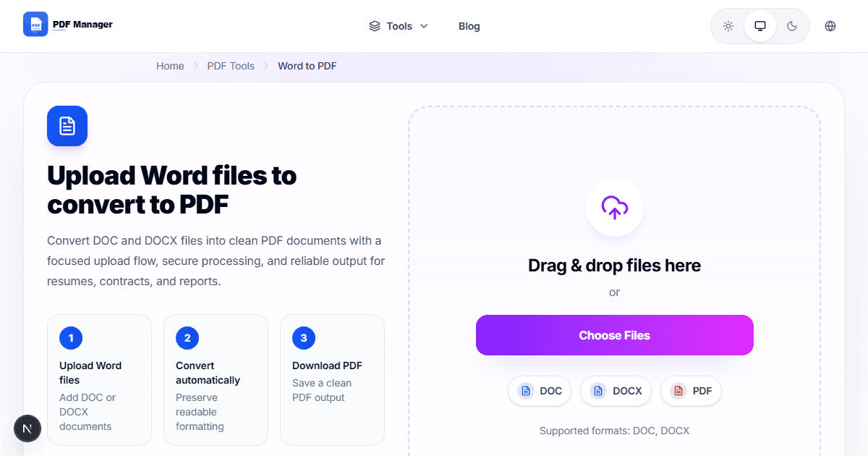Viewport: 868px width, 456px height.
Task: Click the DOC chip file icon
Action: [x=526, y=391]
